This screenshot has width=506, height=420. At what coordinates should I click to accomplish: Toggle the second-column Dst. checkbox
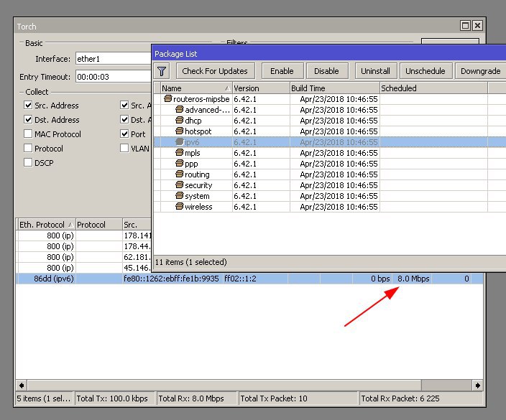(x=124, y=120)
